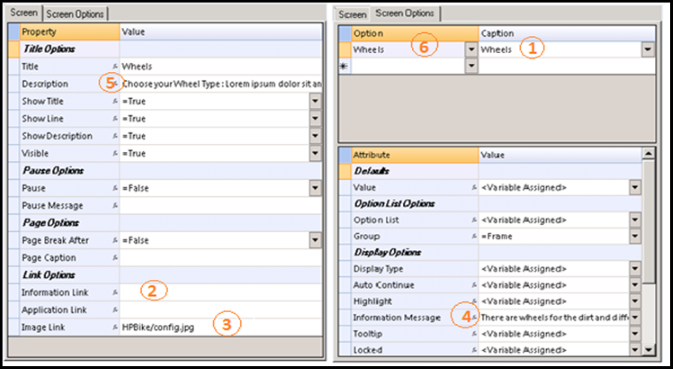The image size is (673, 369).
Task: Open the Option List value dropdown
Action: [635, 220]
